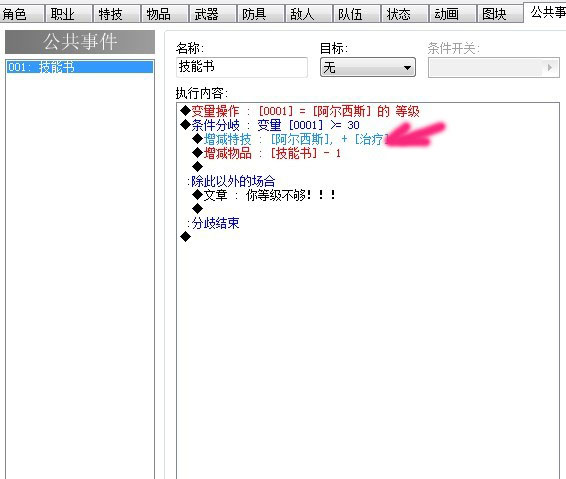566x479 pixels.
Task: Select the 武器 tab
Action: pyautogui.click(x=212, y=14)
